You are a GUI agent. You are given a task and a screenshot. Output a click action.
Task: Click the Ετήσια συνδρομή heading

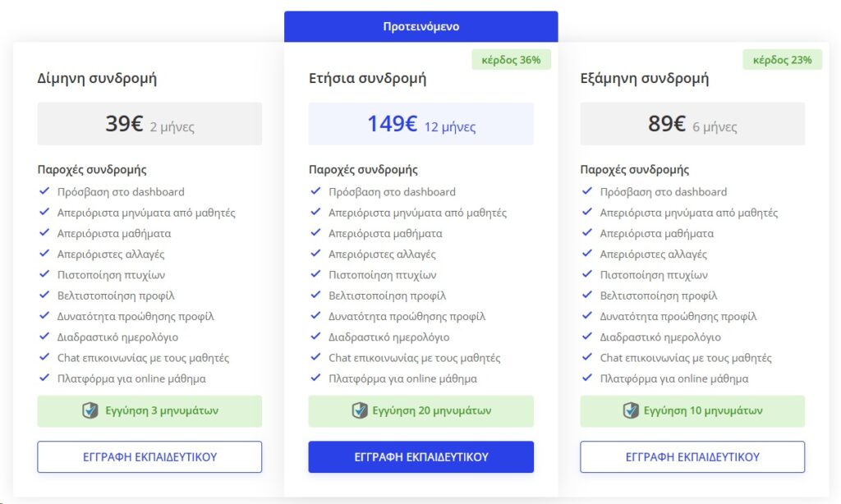point(367,78)
